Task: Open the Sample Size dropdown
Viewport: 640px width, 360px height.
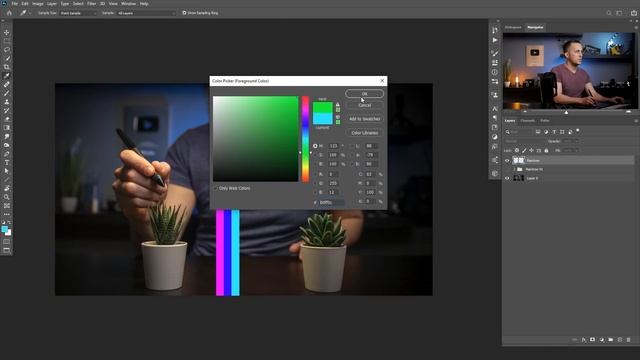Action: (78, 13)
